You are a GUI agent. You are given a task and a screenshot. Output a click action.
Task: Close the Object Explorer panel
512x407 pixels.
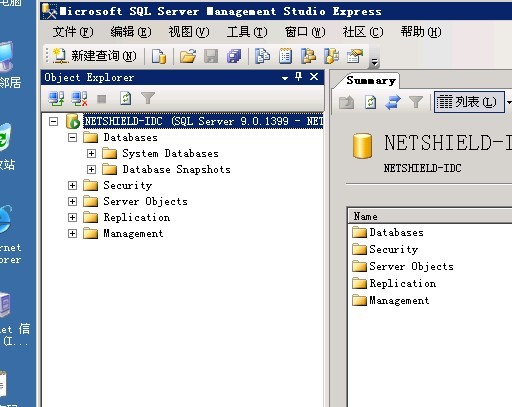point(314,77)
